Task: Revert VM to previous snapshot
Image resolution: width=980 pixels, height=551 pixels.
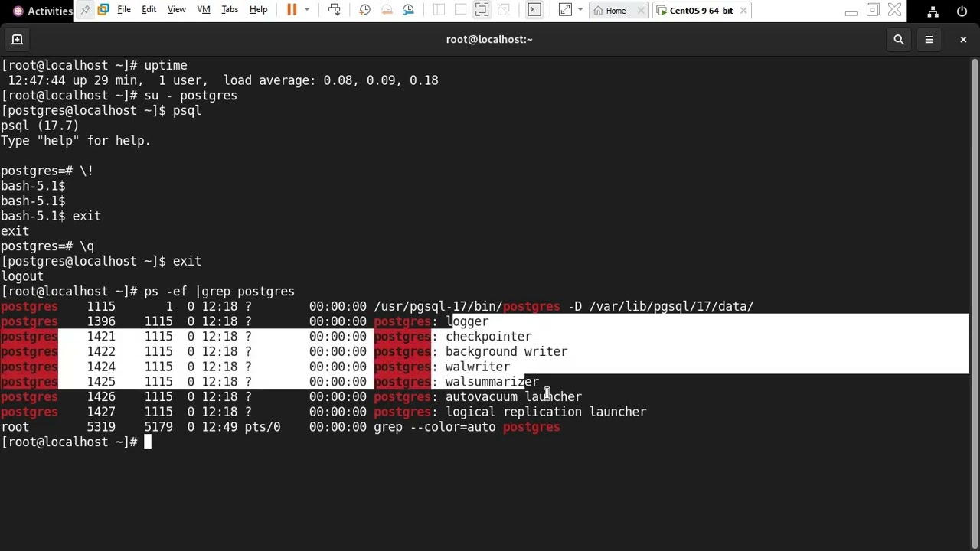Action: point(387,10)
